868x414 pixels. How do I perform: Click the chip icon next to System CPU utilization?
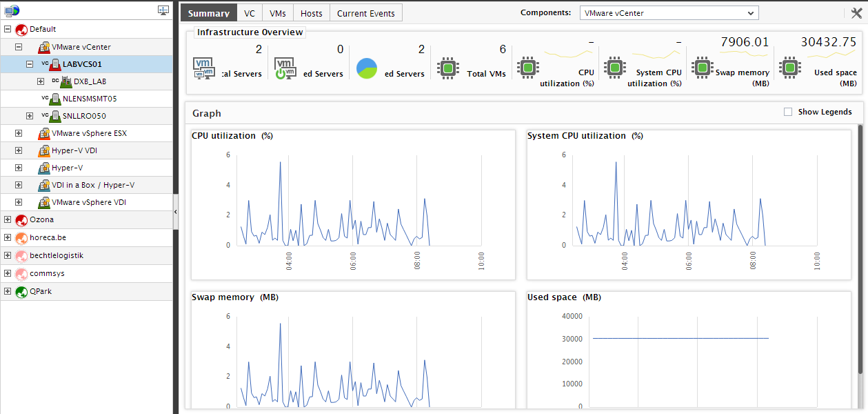pyautogui.click(x=615, y=68)
